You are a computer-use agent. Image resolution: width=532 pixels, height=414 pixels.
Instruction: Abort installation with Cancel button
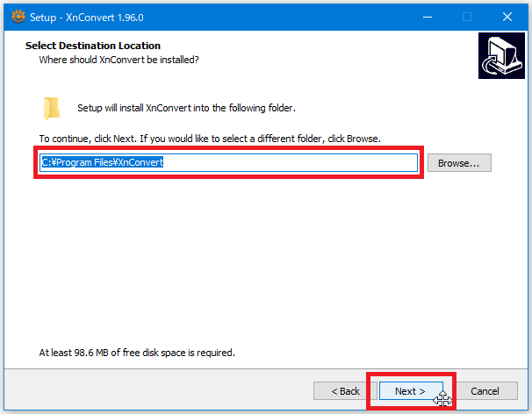pos(485,390)
